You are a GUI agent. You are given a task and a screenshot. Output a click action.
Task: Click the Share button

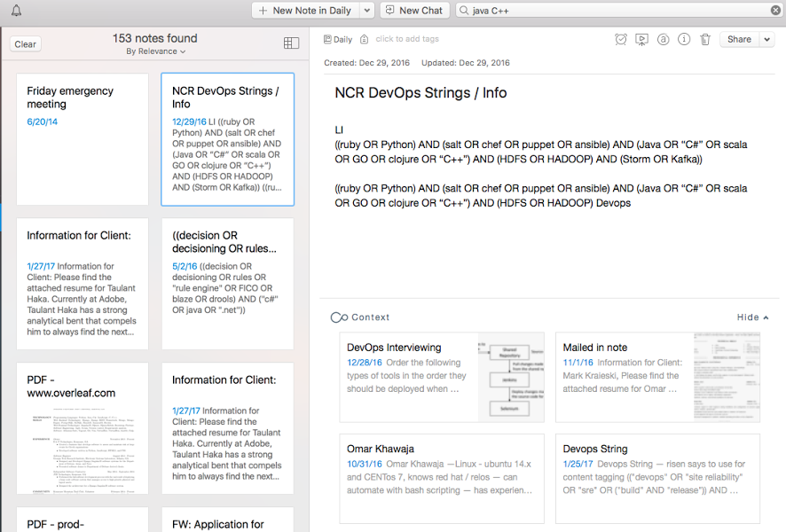tap(739, 39)
